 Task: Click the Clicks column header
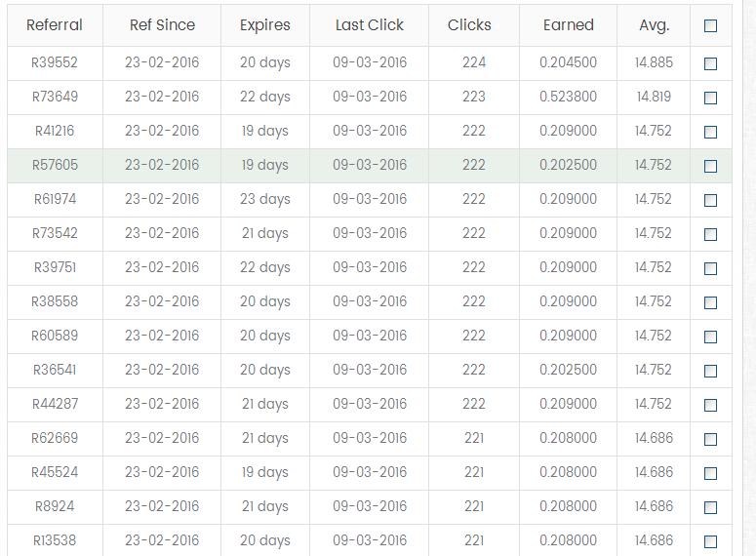469,25
